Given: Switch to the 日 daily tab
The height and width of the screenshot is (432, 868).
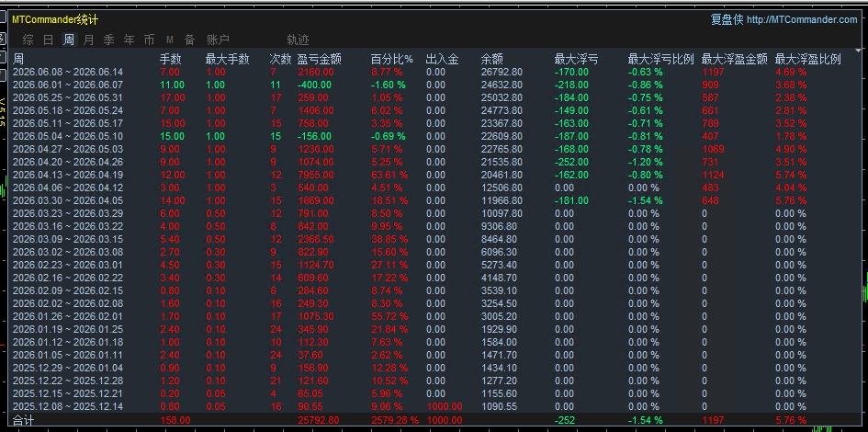Looking at the screenshot, I should (x=48, y=40).
